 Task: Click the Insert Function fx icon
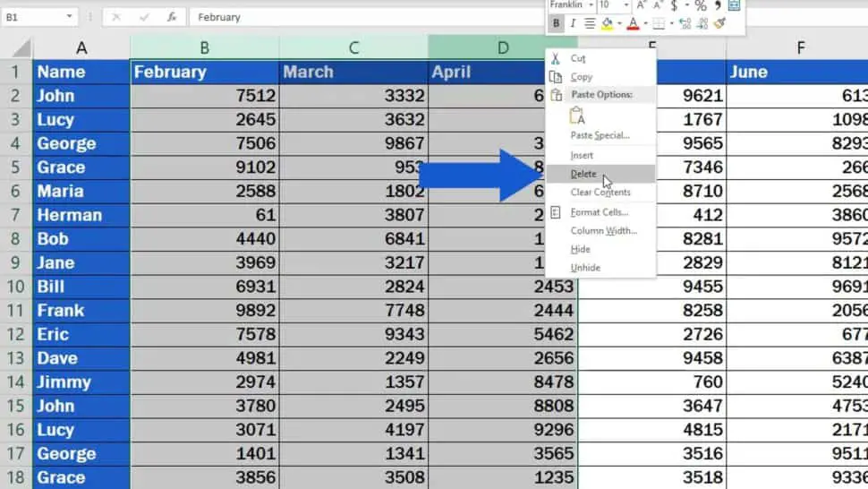(171, 17)
